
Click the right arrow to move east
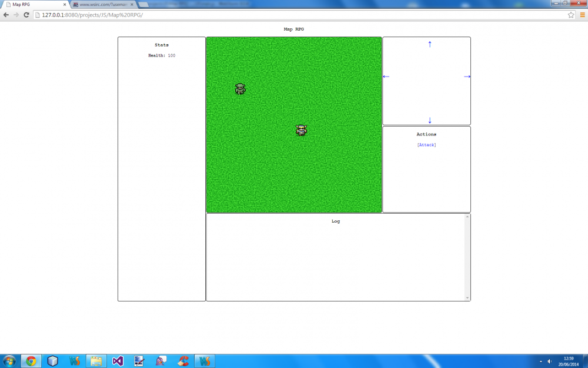click(x=467, y=77)
